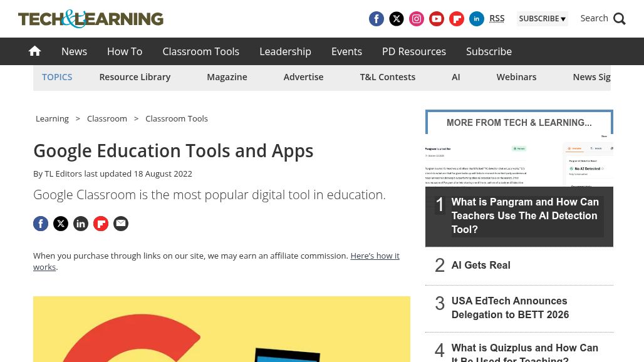This screenshot has height=362, width=644.
Task: Open the PD Resources menu
Action: click(413, 51)
